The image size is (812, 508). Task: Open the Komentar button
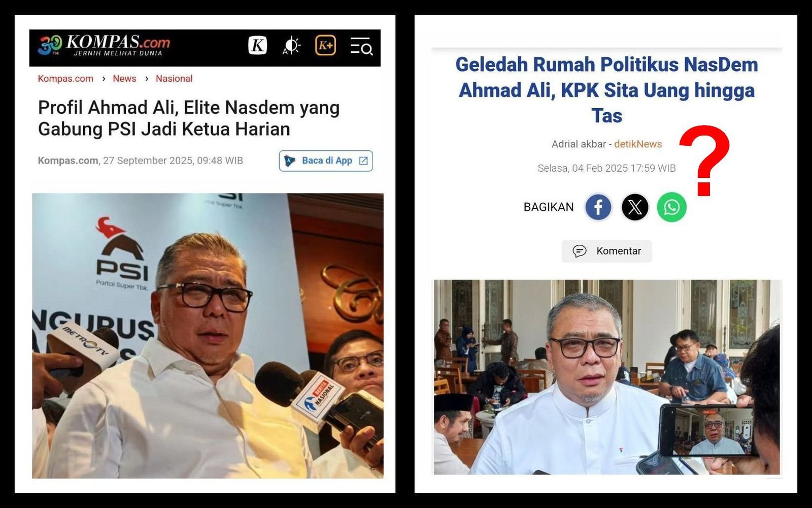pos(606,251)
